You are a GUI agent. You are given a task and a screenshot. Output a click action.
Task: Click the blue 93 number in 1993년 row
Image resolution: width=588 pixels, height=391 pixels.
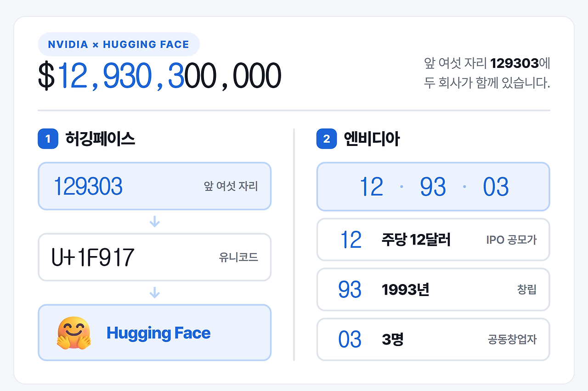[350, 290]
